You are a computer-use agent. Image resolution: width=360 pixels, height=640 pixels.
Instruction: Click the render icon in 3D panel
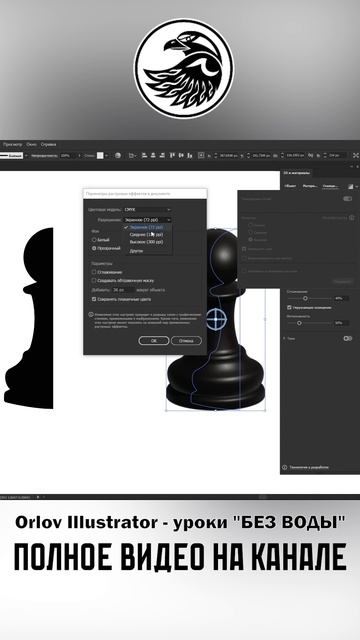[350, 186]
